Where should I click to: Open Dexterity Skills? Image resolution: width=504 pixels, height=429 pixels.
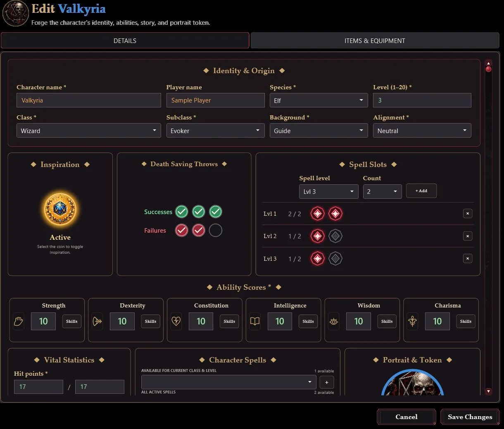[x=150, y=321]
